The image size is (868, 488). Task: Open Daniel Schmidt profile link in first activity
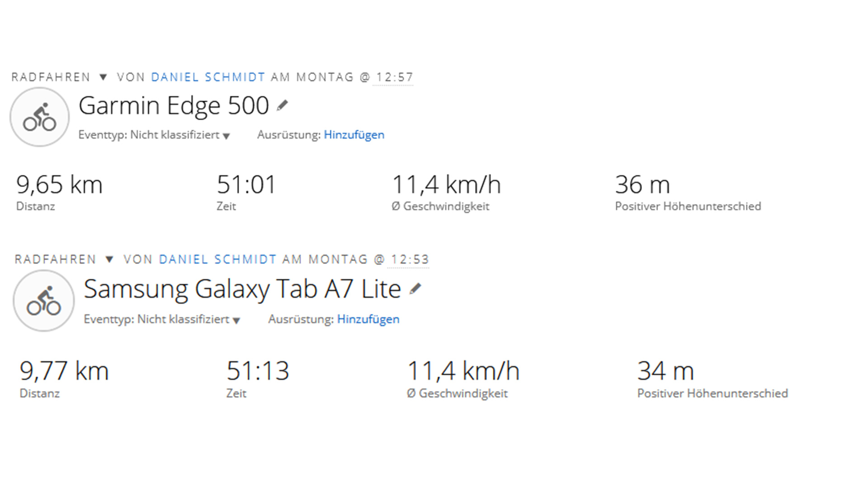(208, 77)
